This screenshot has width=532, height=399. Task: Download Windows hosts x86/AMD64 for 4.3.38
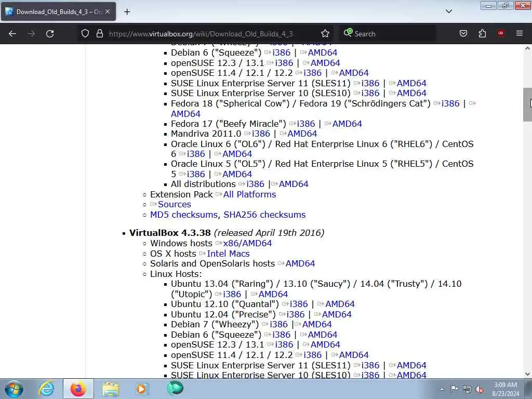(247, 243)
